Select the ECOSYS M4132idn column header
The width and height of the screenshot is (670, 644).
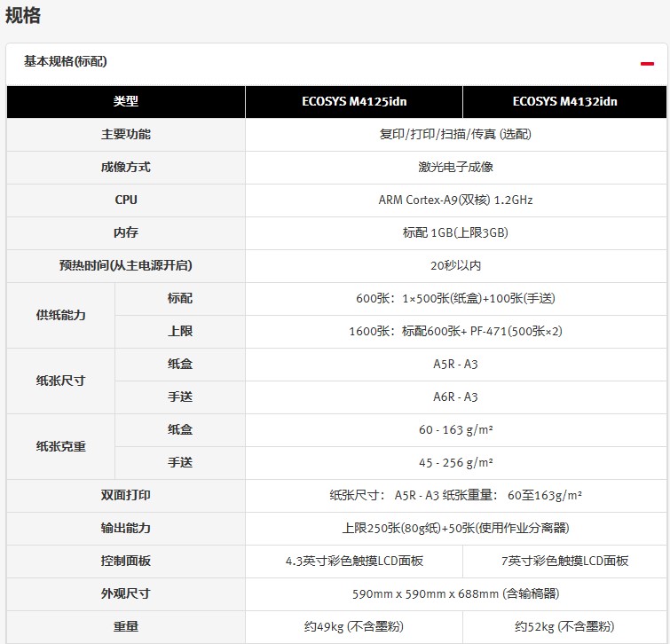pos(565,102)
